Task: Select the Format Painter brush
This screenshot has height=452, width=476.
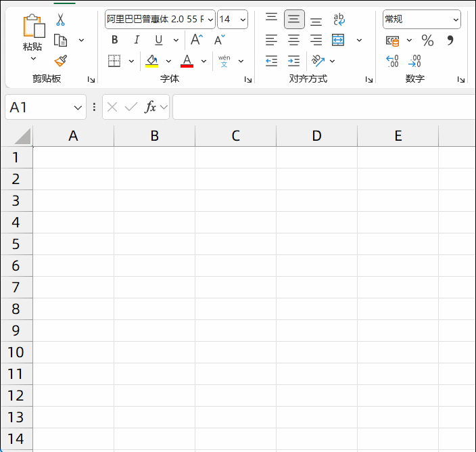Action: pos(60,61)
